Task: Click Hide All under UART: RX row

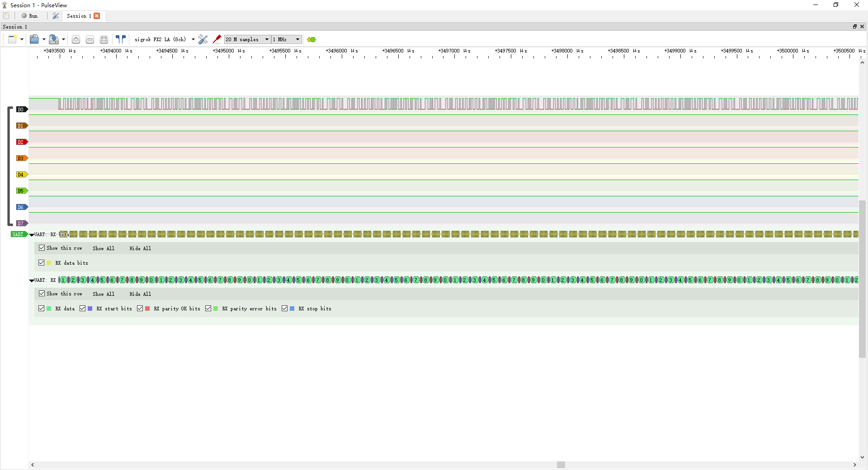Action: [140, 294]
